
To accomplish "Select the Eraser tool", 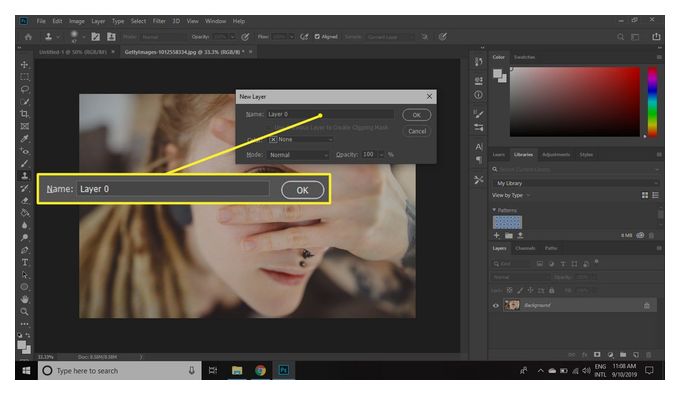I will [x=25, y=200].
